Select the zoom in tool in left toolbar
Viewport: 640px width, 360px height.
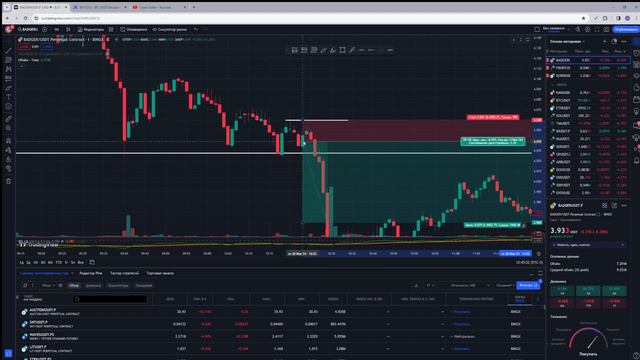click(x=9, y=128)
